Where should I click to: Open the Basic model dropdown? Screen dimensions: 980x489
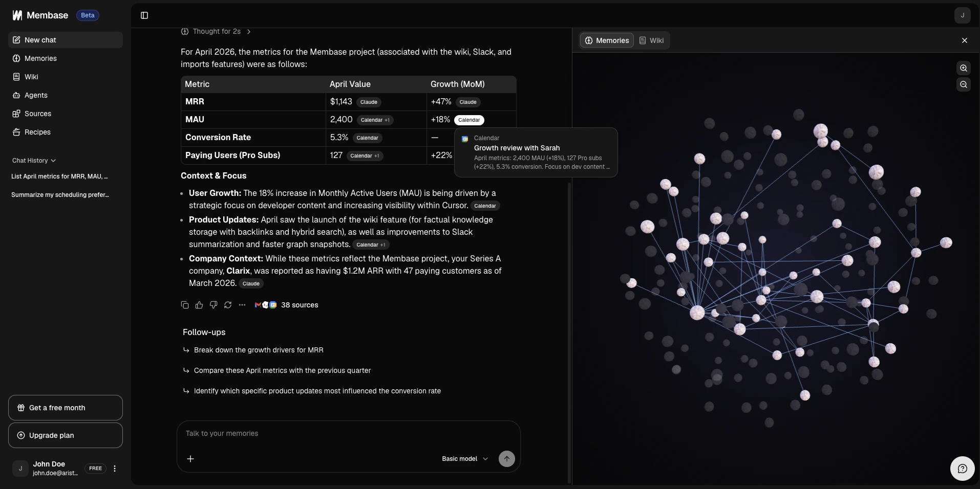click(x=465, y=459)
